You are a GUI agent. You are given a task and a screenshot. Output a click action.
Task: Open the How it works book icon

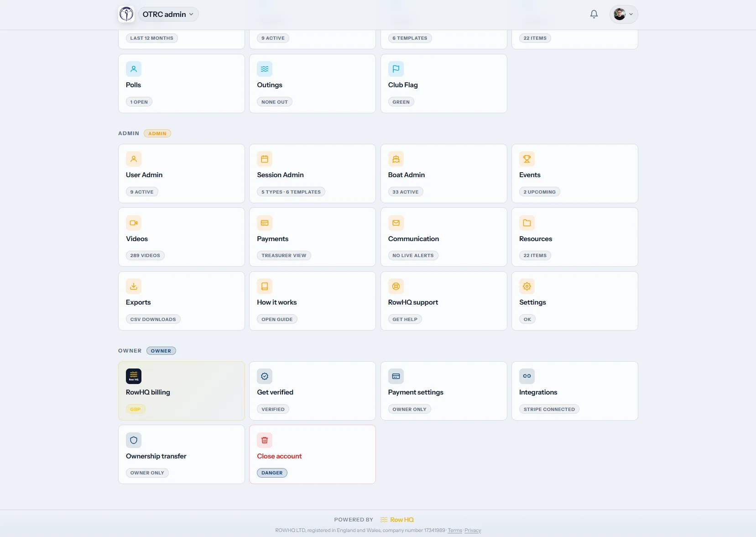click(265, 286)
